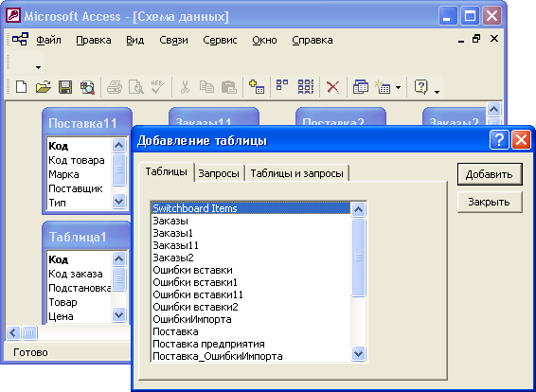Click down arrow in Поставка11 field list
Viewport: 536px width, 392px height.
[x=118, y=201]
